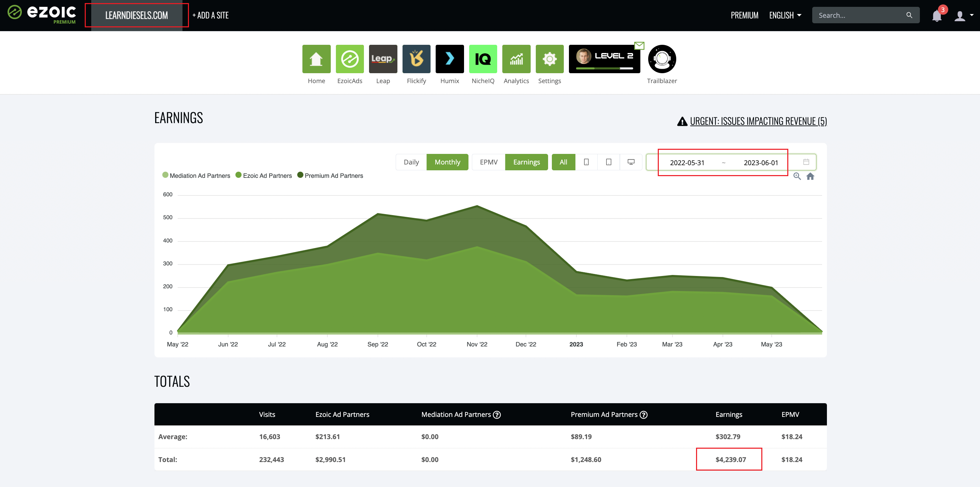Screen dimensions: 980x487
Task: Click the Nov '22 axis label
Action: pyautogui.click(x=477, y=344)
